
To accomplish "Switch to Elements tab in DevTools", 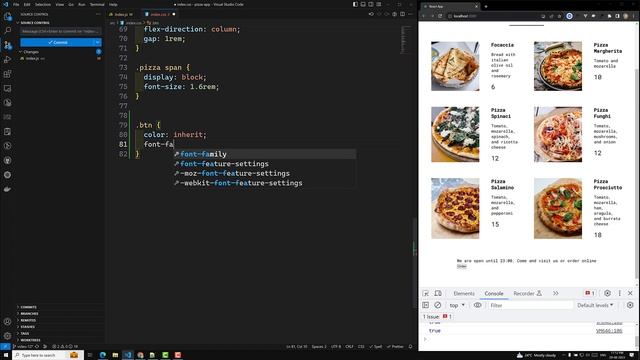I will [464, 293].
